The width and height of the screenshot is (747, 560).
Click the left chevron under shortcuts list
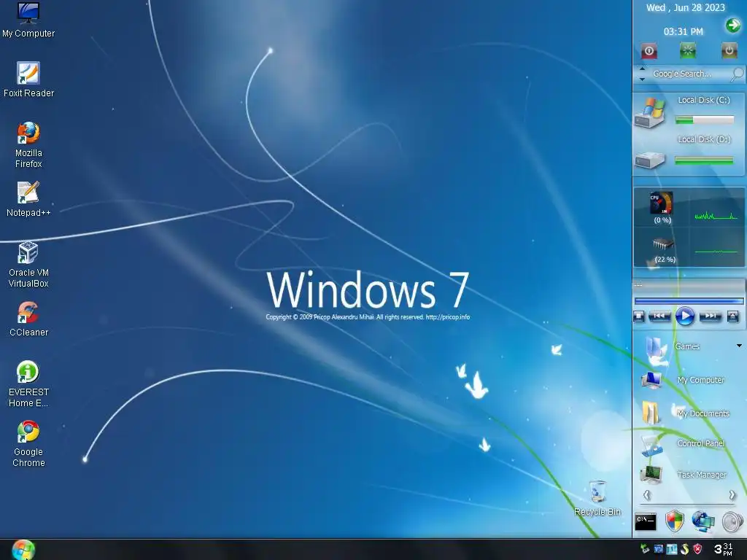[646, 495]
